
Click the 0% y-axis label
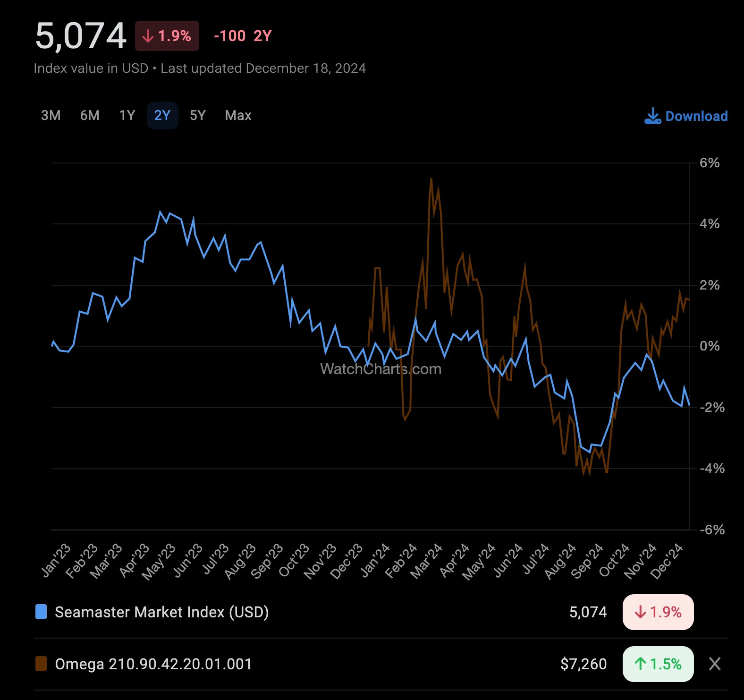pyautogui.click(x=710, y=346)
